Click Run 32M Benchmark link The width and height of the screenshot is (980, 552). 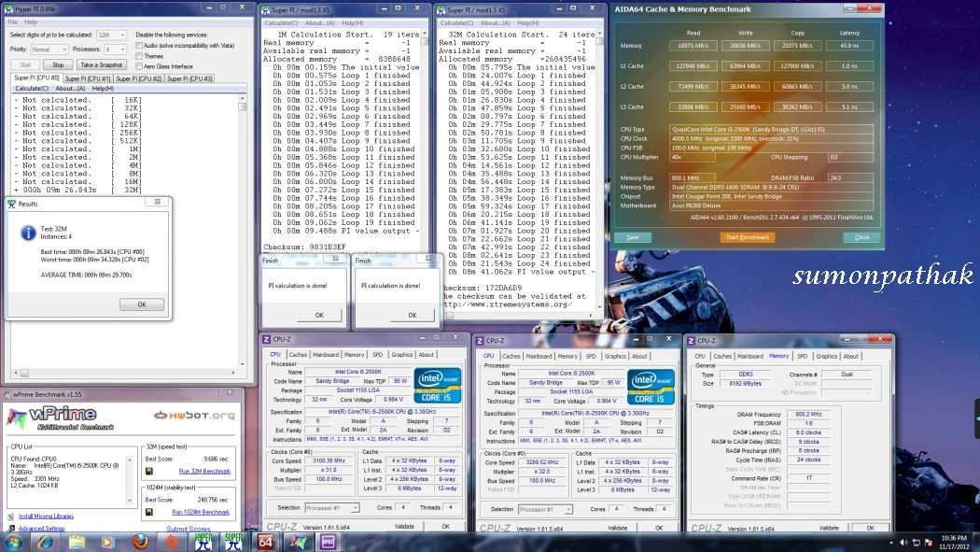(204, 472)
